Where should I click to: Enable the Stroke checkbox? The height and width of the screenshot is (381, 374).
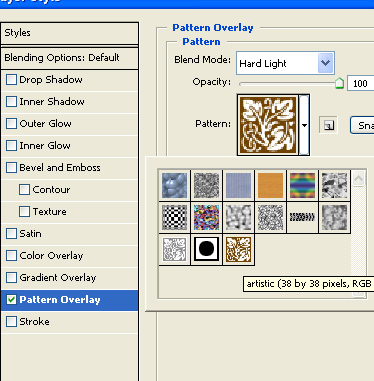point(11,322)
